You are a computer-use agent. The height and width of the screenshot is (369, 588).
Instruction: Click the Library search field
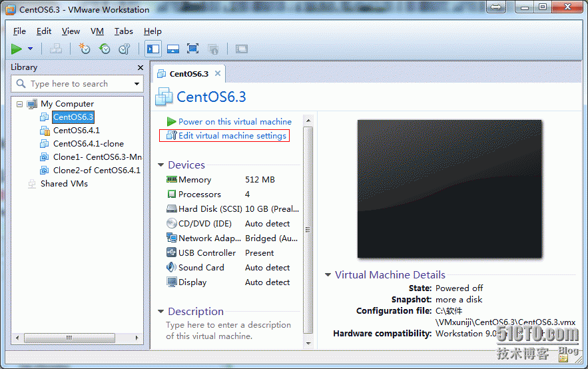pos(77,84)
